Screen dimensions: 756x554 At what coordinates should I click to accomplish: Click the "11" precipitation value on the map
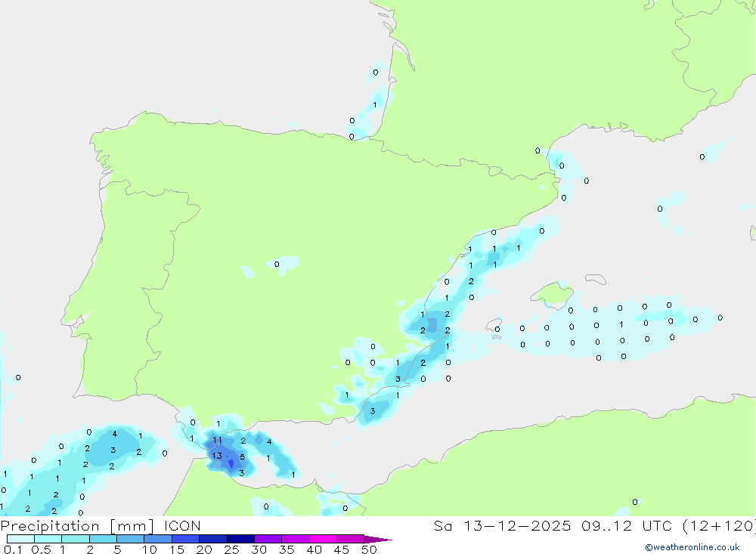[x=218, y=440]
